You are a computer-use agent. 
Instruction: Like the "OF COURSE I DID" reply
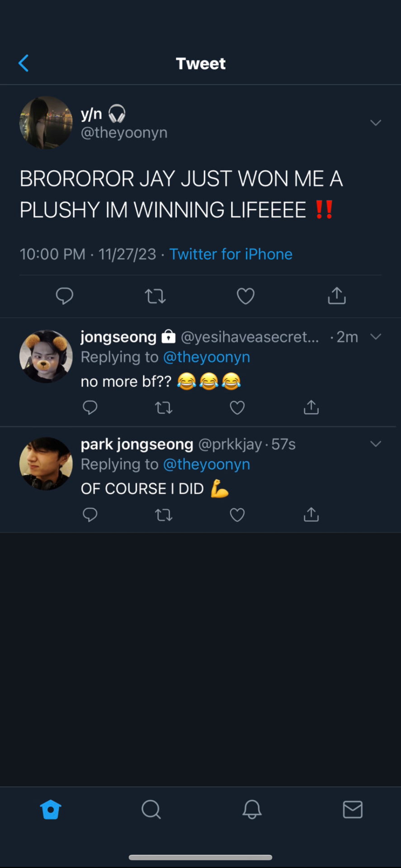point(237,515)
